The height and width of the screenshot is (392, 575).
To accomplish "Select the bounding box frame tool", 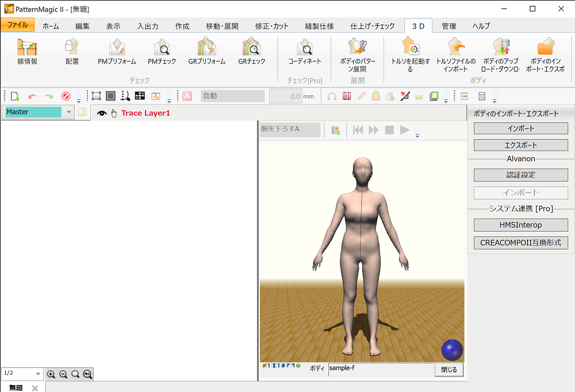I will [96, 96].
